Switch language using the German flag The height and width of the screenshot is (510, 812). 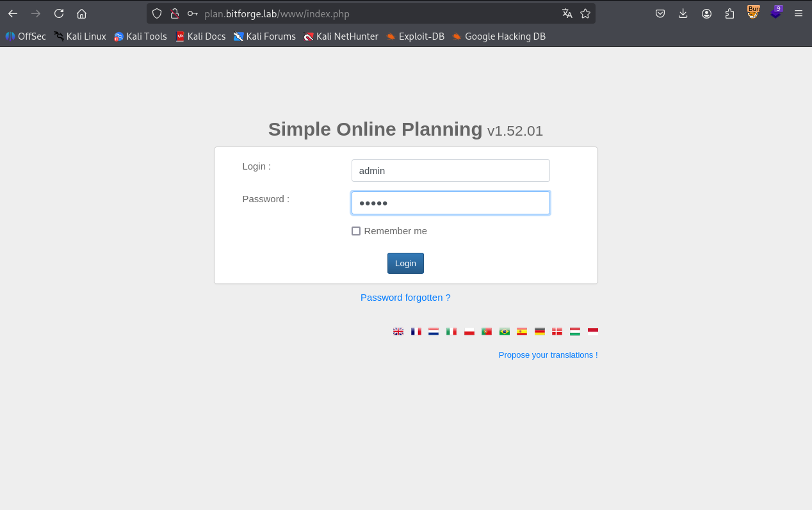click(539, 331)
